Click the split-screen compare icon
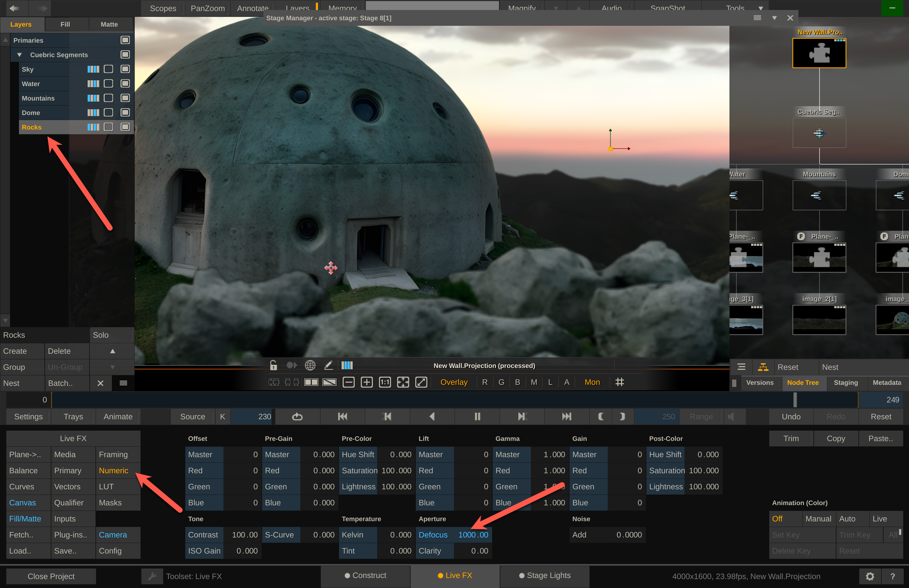The height and width of the screenshot is (588, 909). click(x=311, y=382)
